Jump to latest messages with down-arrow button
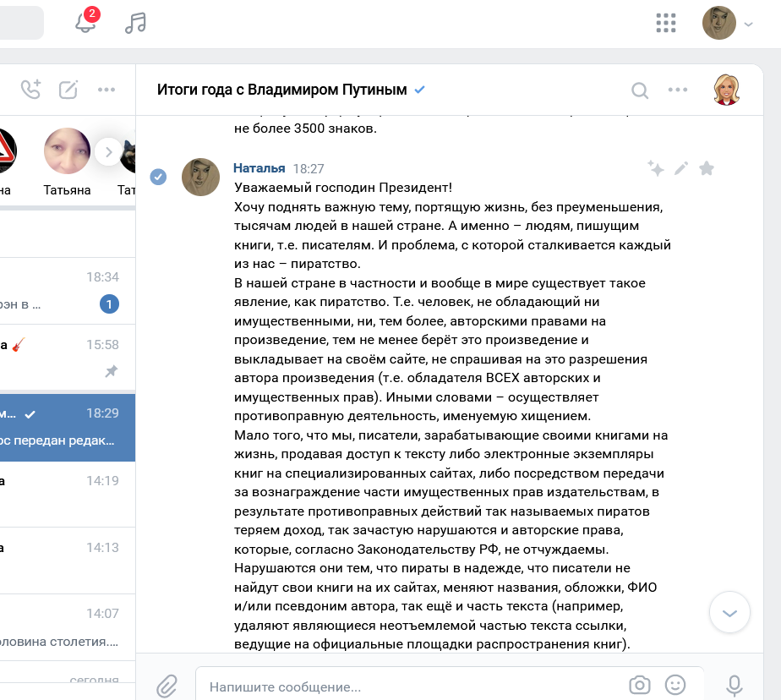 (729, 612)
